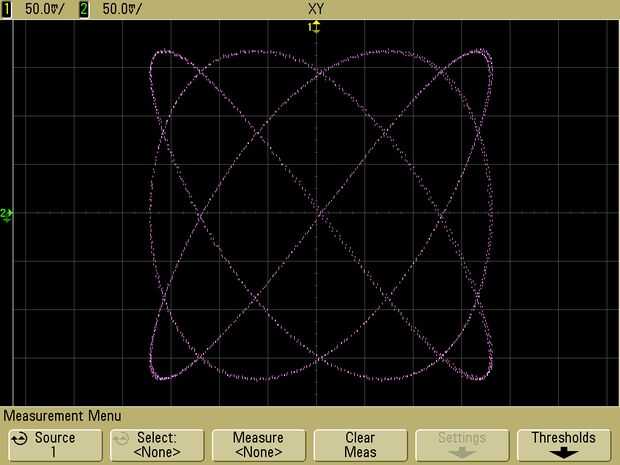Open the Thresholds submenu softkey
Image resolution: width=620 pixels, height=465 pixels.
point(564,445)
